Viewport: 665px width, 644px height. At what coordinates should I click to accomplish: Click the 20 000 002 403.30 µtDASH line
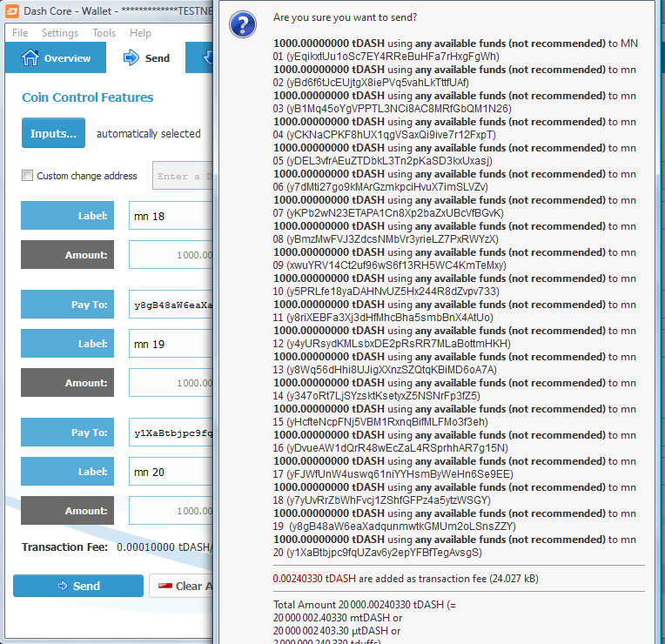[337, 631]
